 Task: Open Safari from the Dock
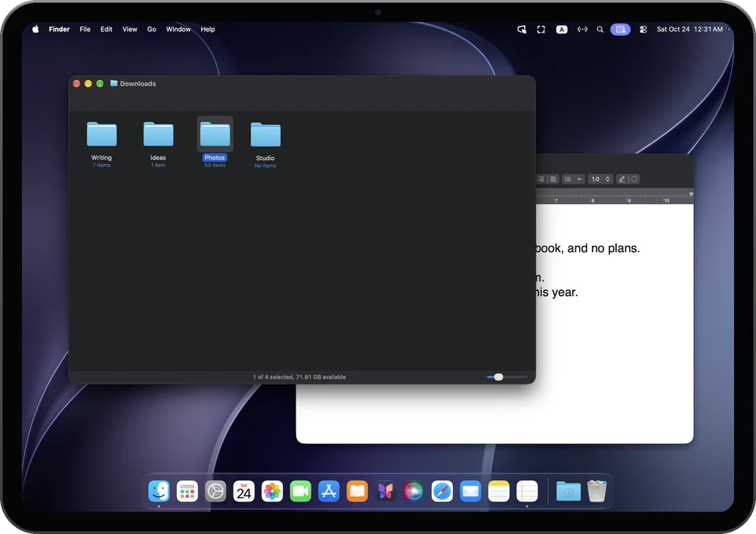tap(442, 491)
